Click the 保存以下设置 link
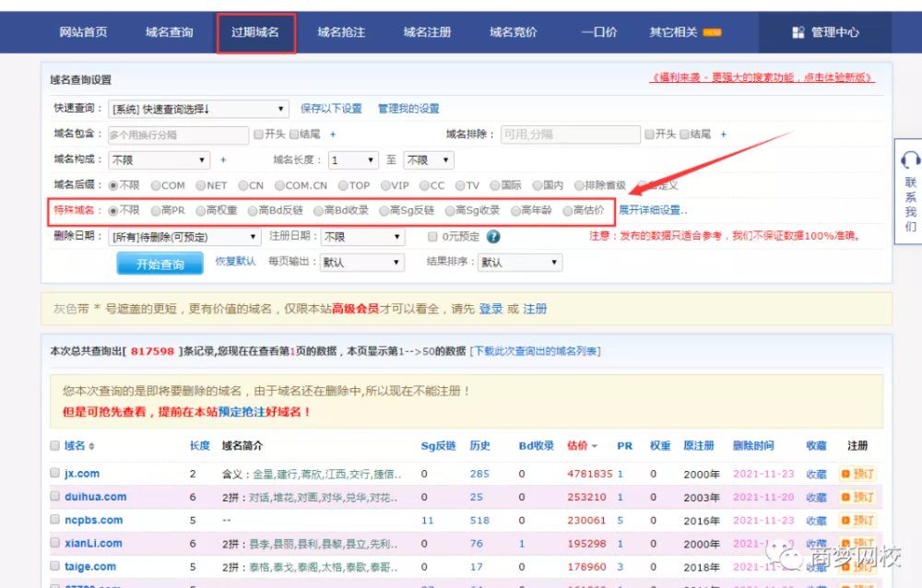 331,109
